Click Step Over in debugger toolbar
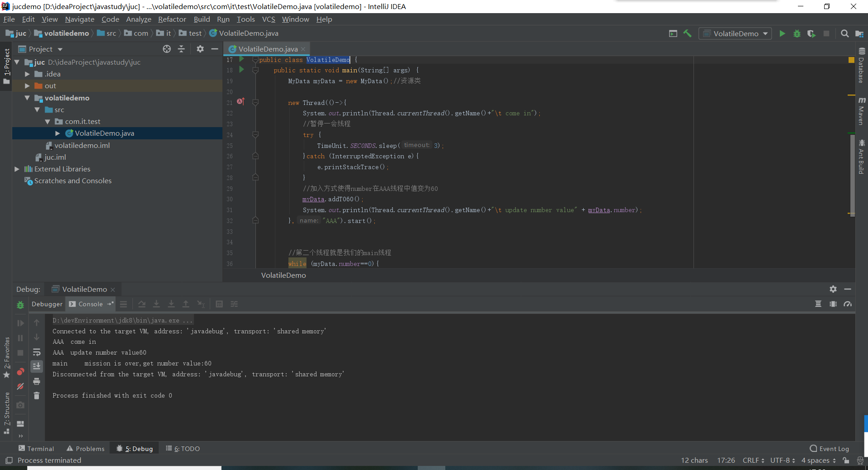Screen dimensions: 868x470 (x=142, y=304)
